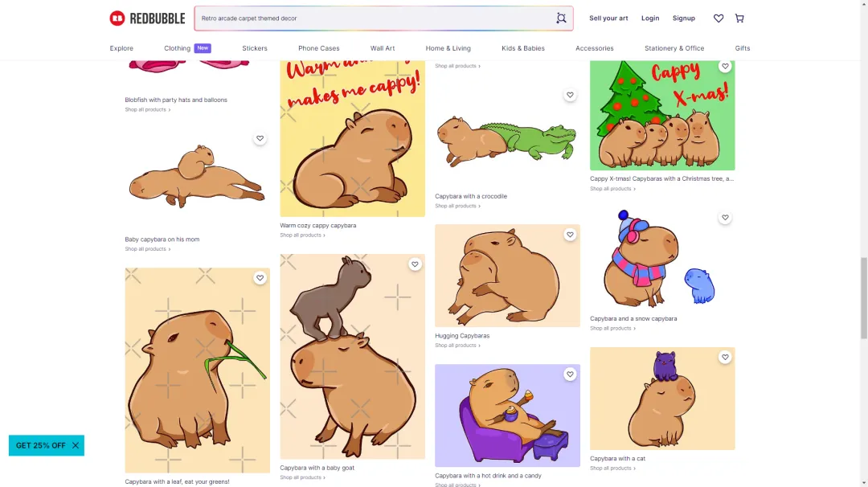
Task: Shop all products under Blobfish with party hats
Action: [147, 109]
